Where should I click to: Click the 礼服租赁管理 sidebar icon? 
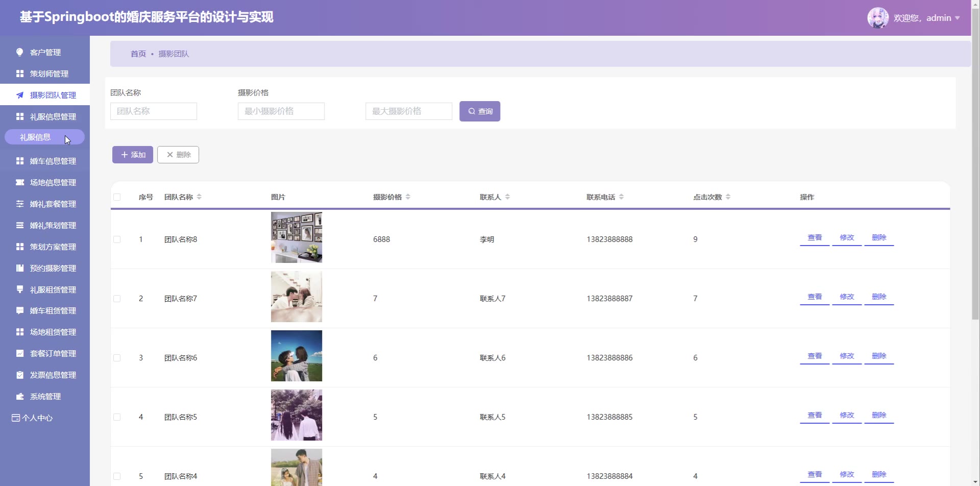tap(20, 289)
